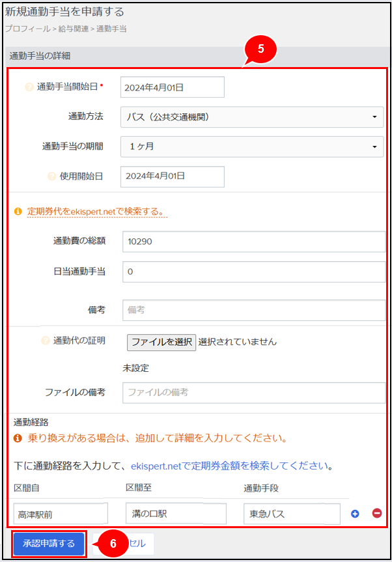Select the 通勤費の総額 input field
The width and height of the screenshot is (392, 562).
click(x=253, y=241)
